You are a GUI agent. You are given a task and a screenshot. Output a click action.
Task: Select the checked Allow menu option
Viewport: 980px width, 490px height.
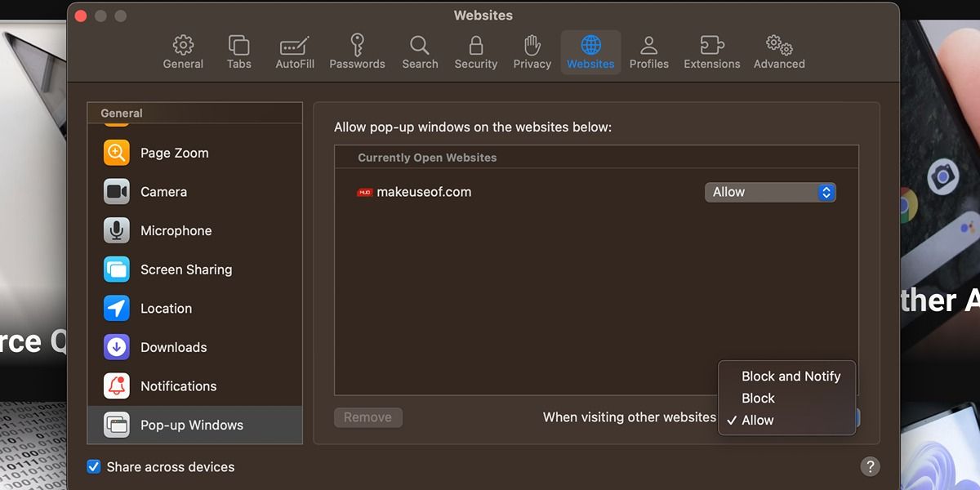(757, 420)
